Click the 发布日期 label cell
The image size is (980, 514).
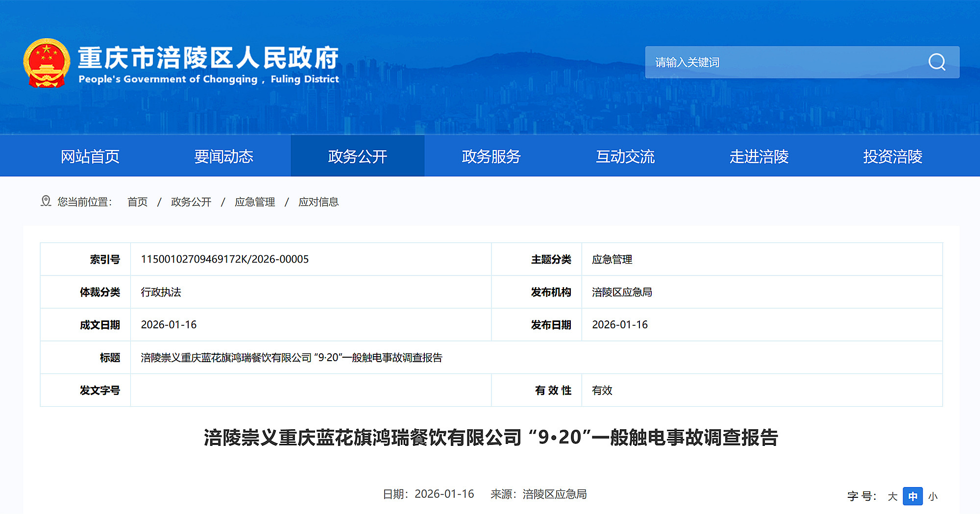pos(537,325)
